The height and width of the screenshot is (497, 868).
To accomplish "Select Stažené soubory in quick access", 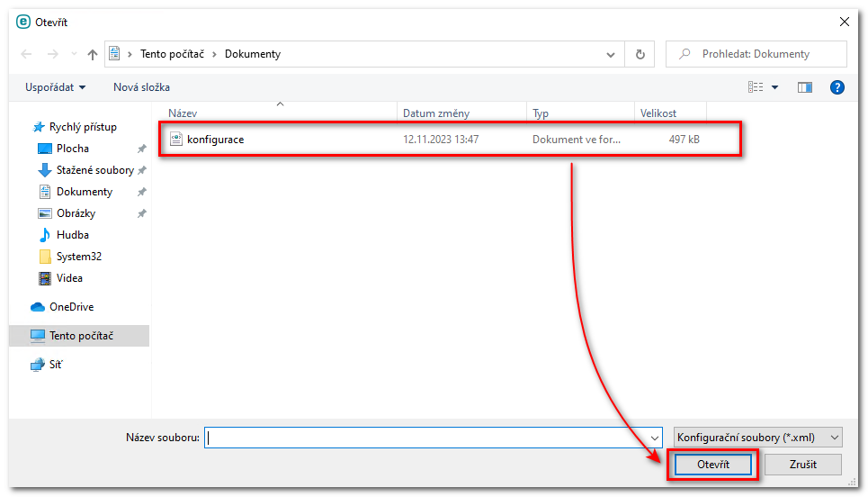I will click(x=94, y=170).
